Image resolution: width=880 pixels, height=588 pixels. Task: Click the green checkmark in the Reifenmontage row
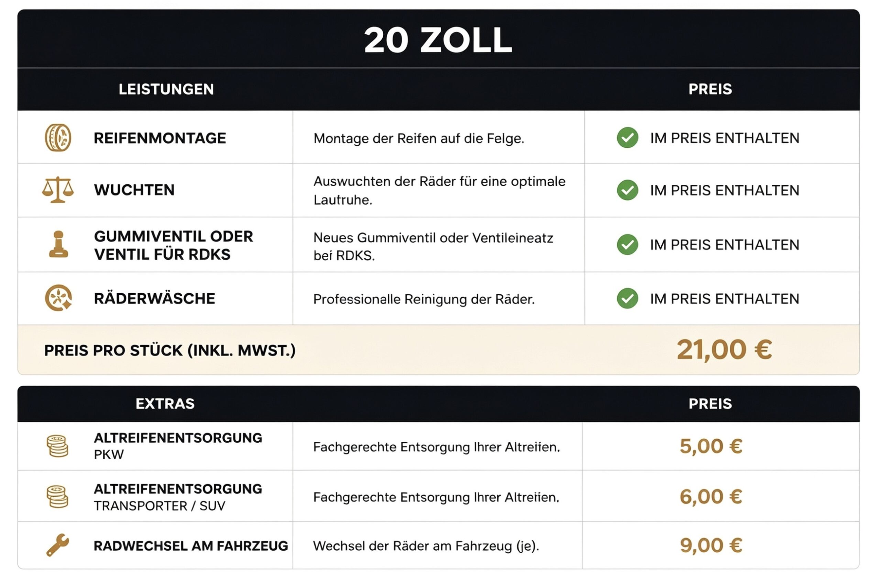pos(627,138)
